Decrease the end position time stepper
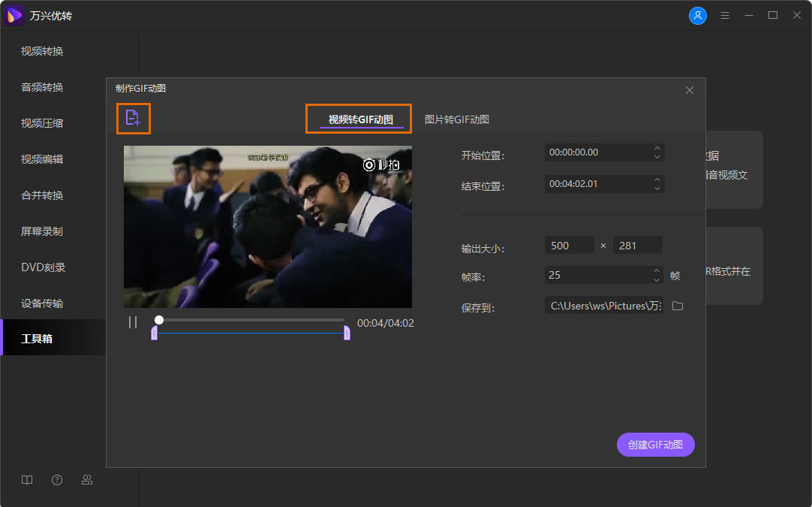This screenshot has height=507, width=812. [x=657, y=188]
